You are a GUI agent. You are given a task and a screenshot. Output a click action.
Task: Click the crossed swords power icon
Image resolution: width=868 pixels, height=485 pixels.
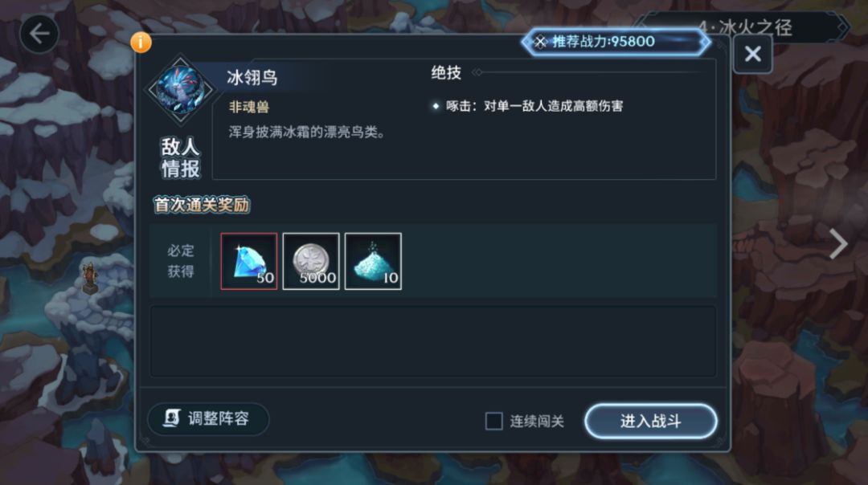(x=540, y=42)
